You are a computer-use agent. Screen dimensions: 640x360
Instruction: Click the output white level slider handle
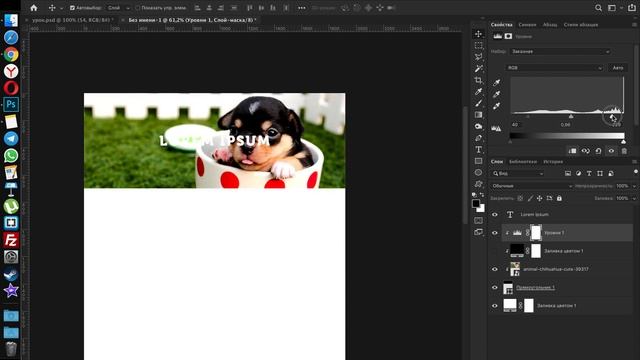point(623,142)
